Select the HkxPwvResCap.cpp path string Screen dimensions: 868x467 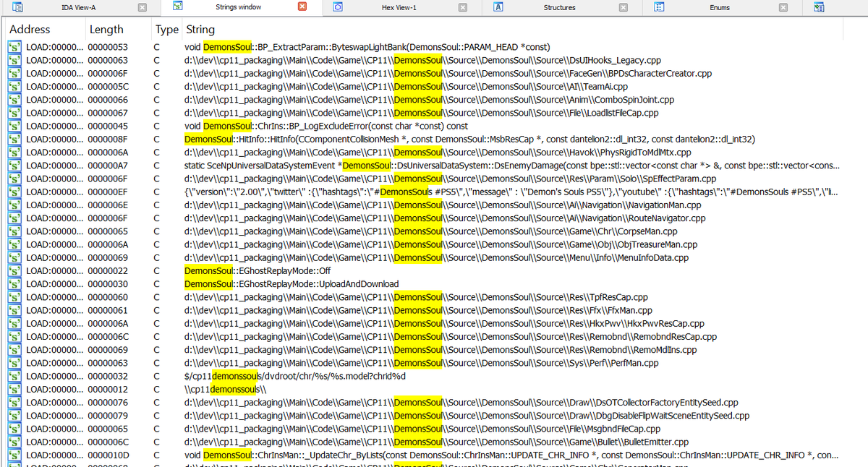[x=444, y=323]
